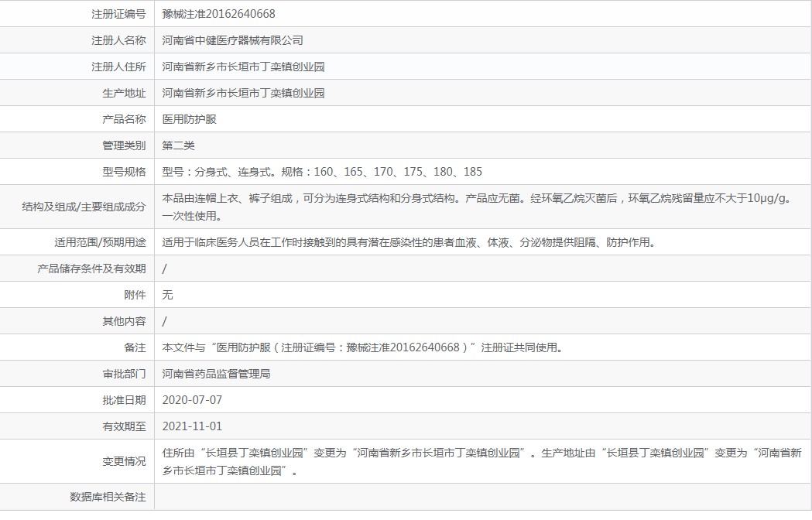This screenshot has height=520, width=812.
Task: Select the label 注册证编号
Action: (118, 14)
